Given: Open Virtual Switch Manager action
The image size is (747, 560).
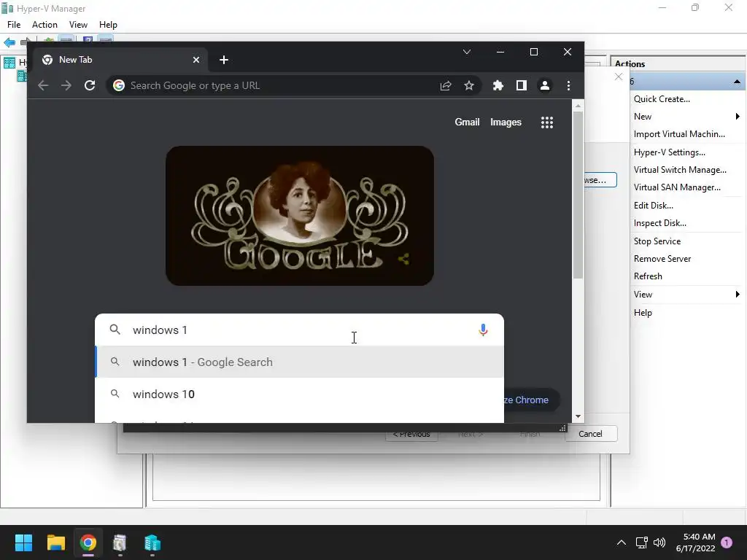Looking at the screenshot, I should [680, 170].
